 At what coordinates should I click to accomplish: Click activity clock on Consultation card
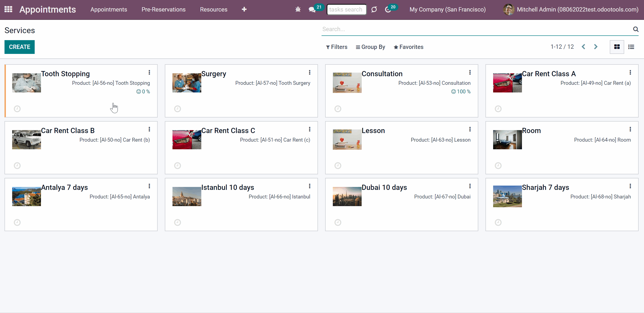pyautogui.click(x=338, y=109)
